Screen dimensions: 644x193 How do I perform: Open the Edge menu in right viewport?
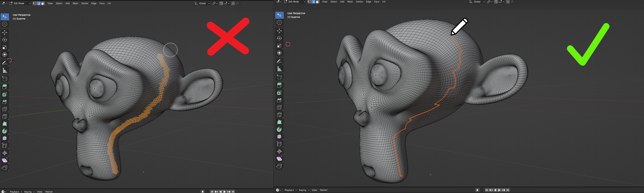[368, 2]
